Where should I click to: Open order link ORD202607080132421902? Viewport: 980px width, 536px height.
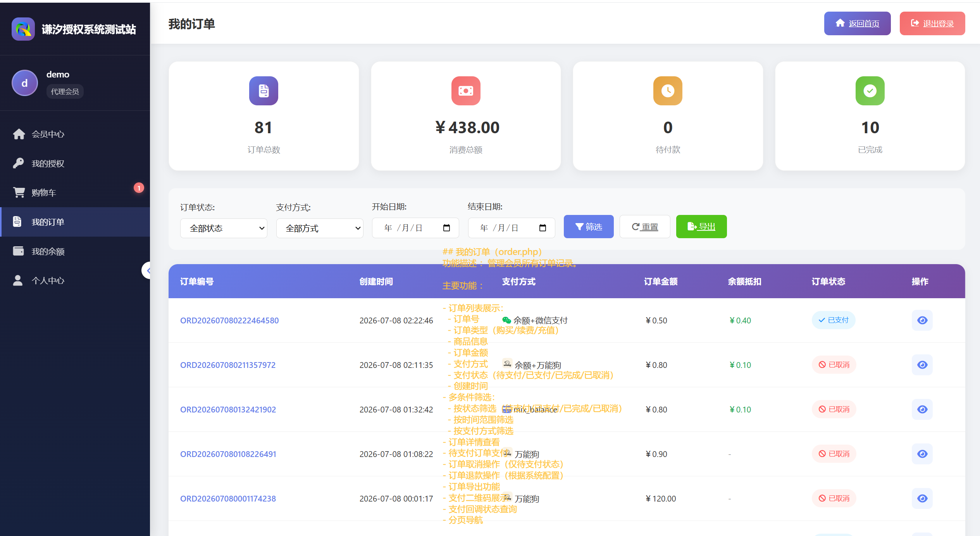[x=228, y=410]
